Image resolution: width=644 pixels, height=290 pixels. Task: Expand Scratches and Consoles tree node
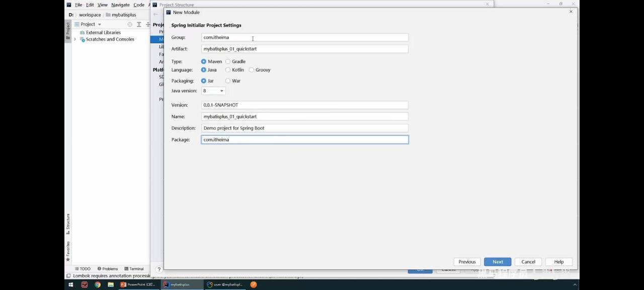coord(75,39)
